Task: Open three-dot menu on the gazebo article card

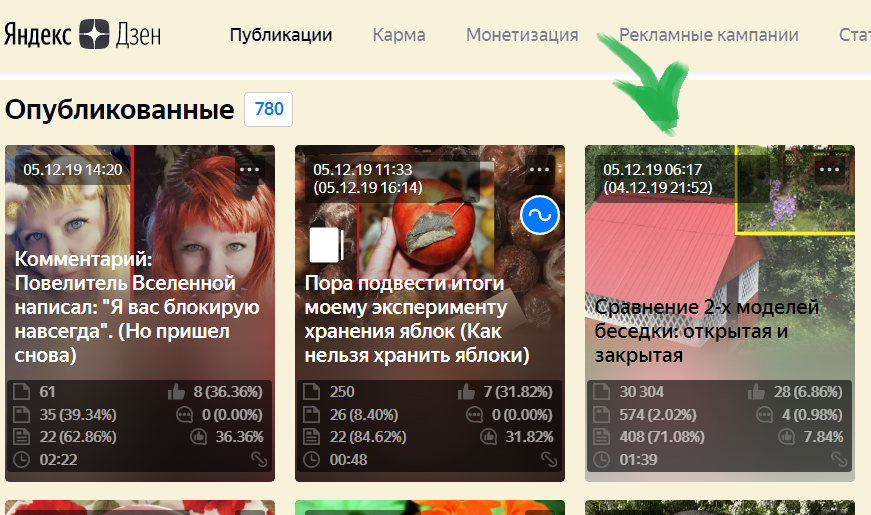Action: [x=829, y=169]
